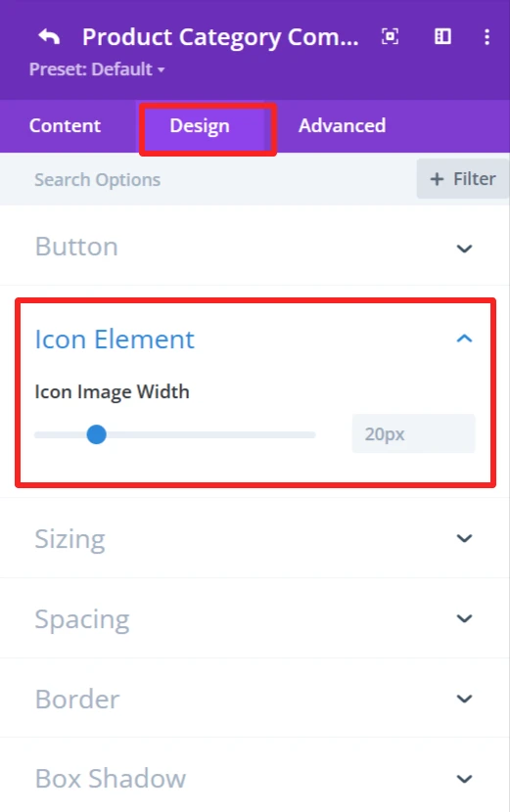This screenshot has width=510, height=812.
Task: Open the Advanced tab
Action: pos(342,126)
